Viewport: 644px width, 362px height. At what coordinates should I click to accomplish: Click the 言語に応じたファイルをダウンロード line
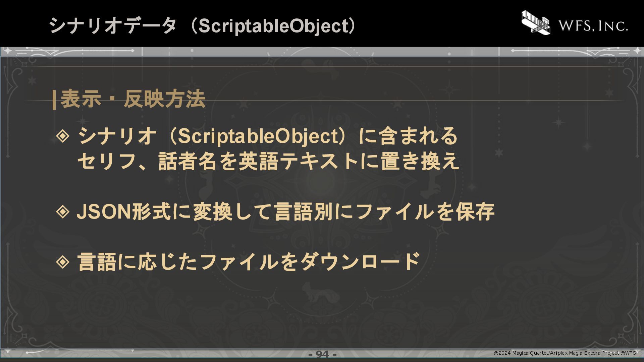click(249, 262)
